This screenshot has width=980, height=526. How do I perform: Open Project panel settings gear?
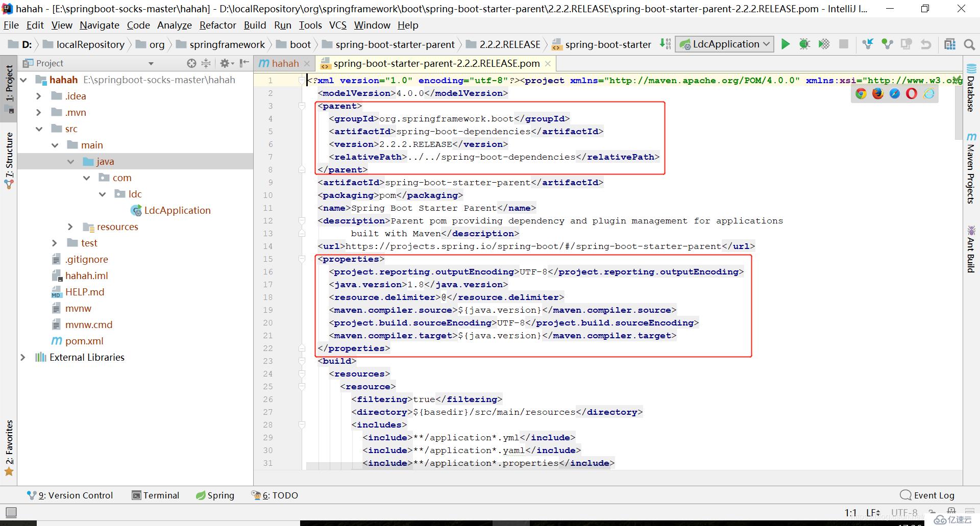tap(227, 63)
